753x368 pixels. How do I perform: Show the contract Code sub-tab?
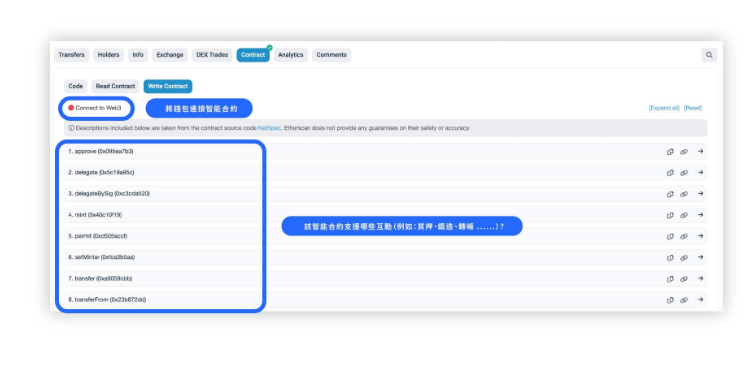(75, 86)
